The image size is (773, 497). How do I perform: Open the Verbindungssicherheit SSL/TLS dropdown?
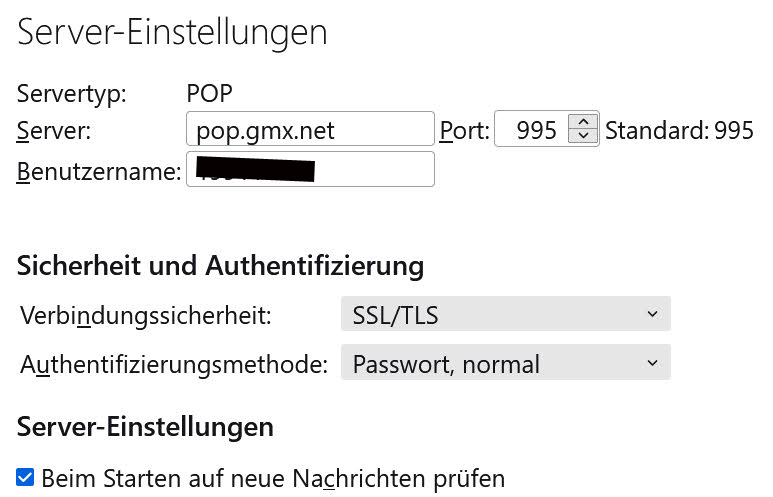click(505, 314)
